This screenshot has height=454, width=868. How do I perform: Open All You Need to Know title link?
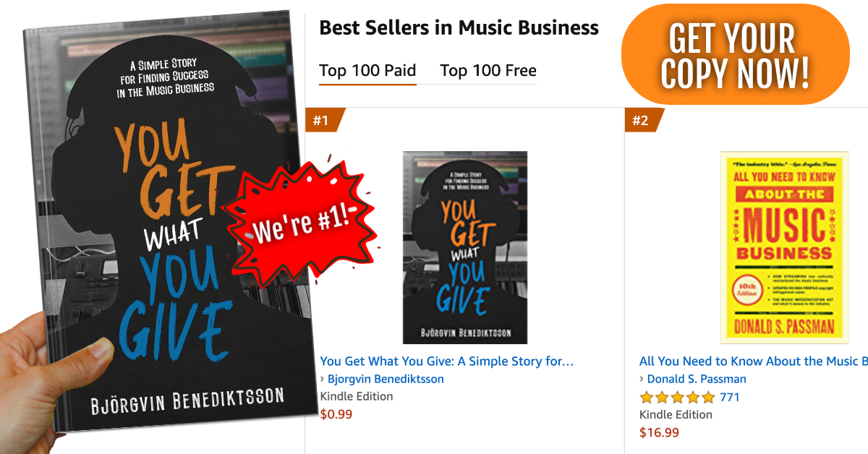[x=752, y=361]
